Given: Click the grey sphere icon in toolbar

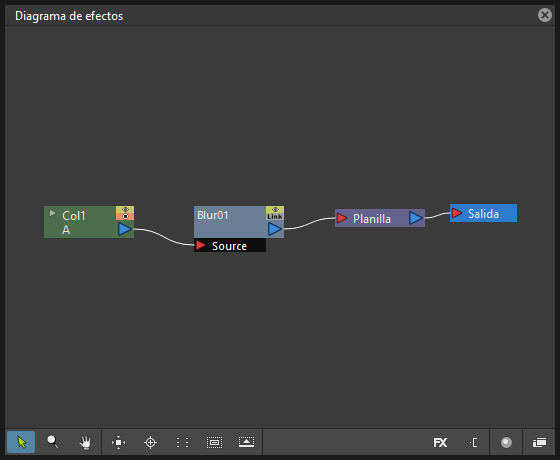Looking at the screenshot, I should pos(506,442).
